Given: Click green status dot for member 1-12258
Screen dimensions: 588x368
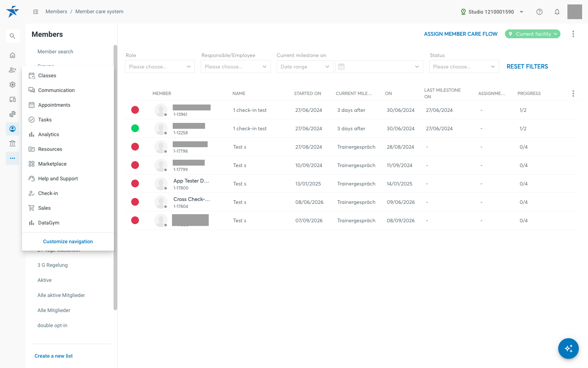Looking at the screenshot, I should (135, 128).
